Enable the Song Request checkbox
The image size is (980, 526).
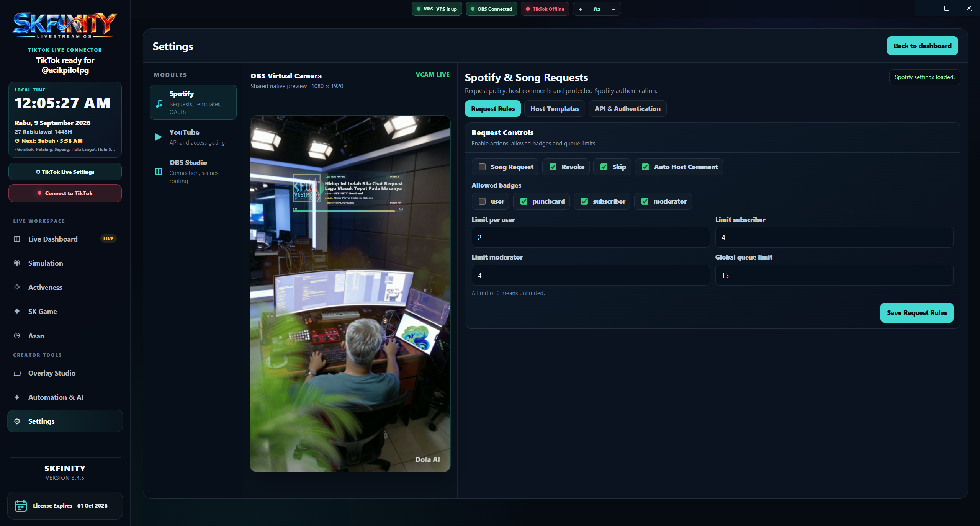[x=482, y=167]
